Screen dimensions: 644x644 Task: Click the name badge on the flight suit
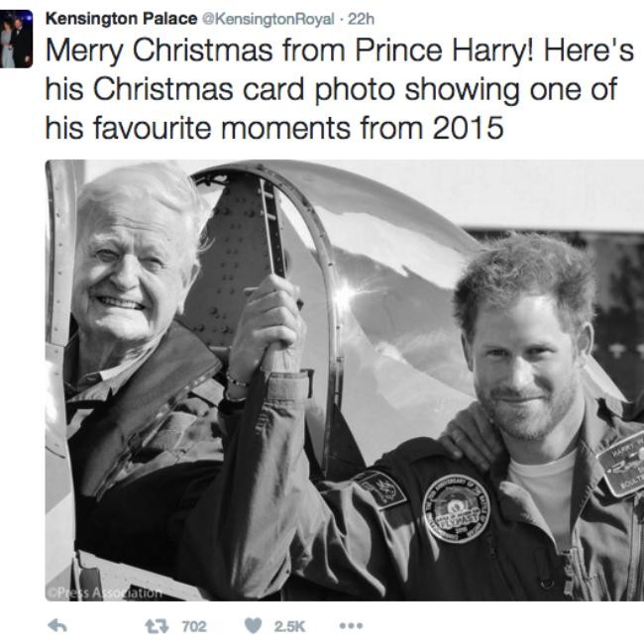622,463
